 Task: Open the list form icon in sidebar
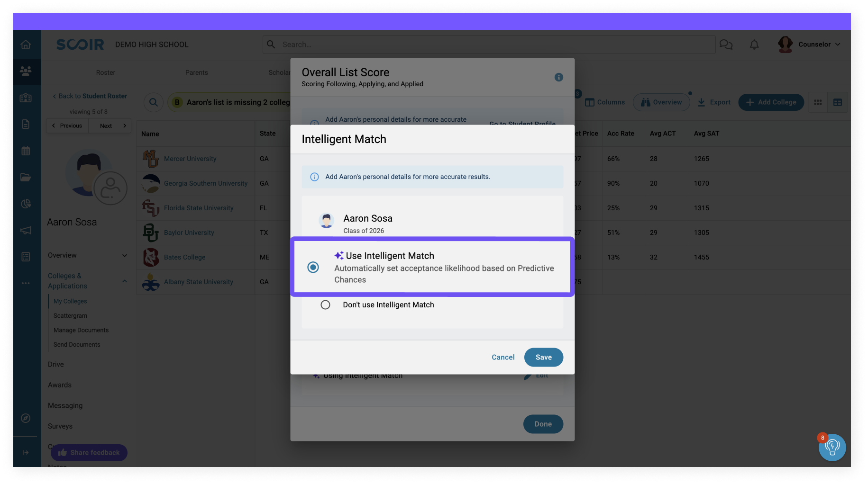(26, 257)
